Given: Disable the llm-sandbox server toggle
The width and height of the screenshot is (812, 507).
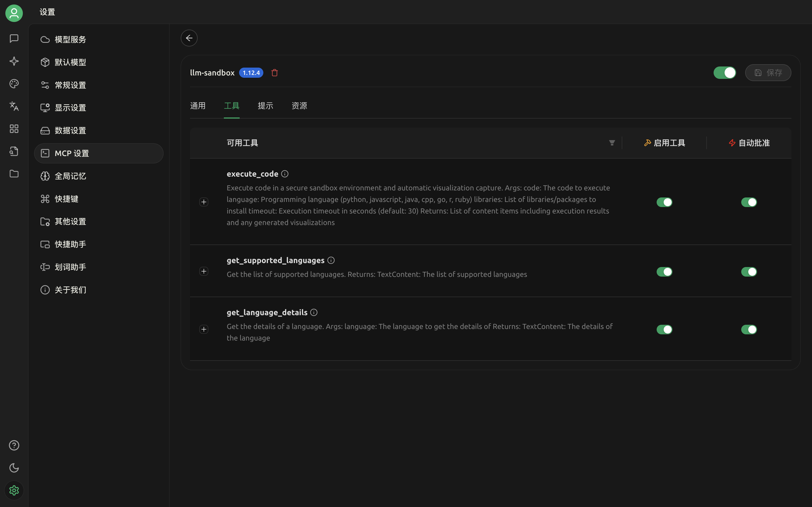Looking at the screenshot, I should pos(724,73).
